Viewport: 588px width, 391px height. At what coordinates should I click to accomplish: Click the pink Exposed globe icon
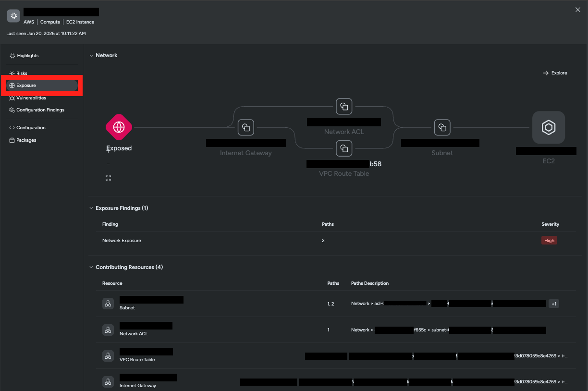coord(119,127)
